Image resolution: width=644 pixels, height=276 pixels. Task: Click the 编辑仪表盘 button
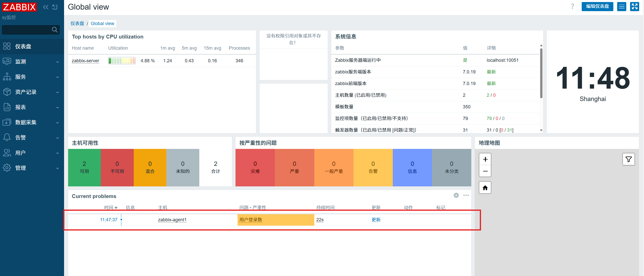(597, 7)
